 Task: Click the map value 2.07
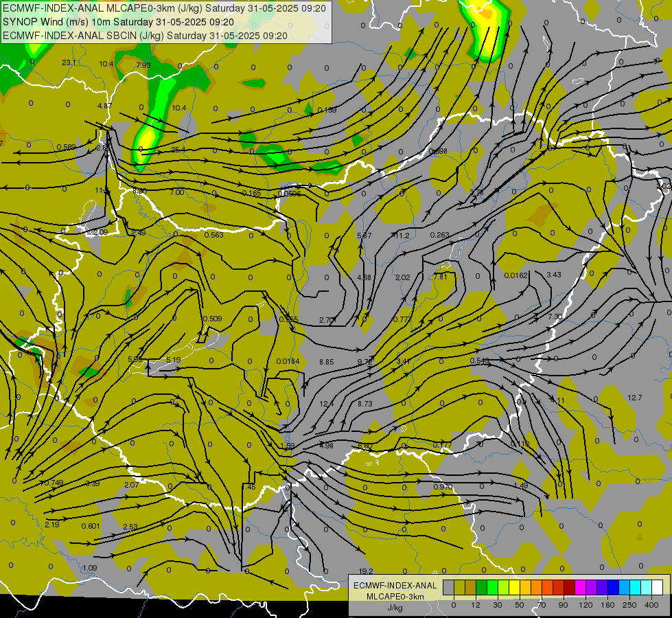tap(131, 485)
